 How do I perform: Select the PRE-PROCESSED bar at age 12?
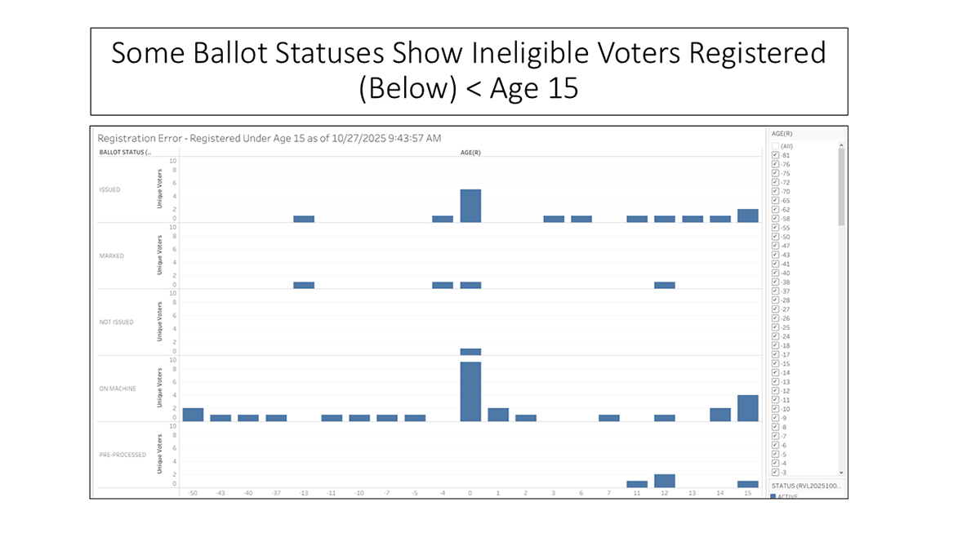point(664,481)
